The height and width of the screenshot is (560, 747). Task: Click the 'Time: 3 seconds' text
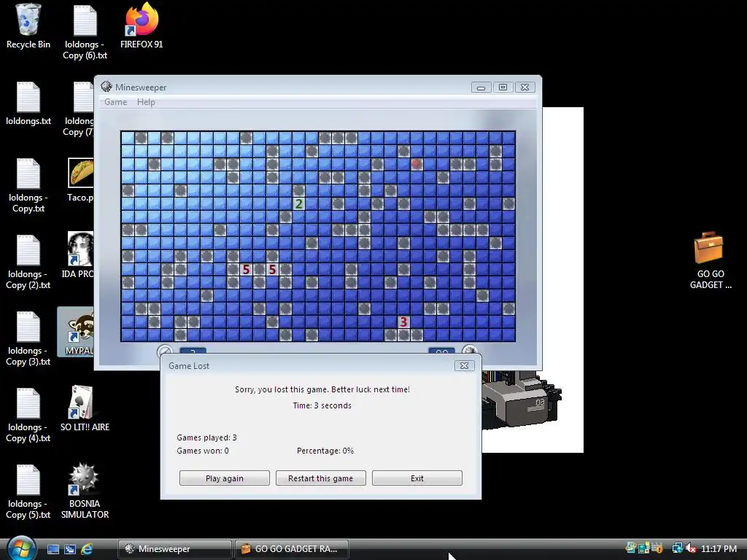[322, 405]
